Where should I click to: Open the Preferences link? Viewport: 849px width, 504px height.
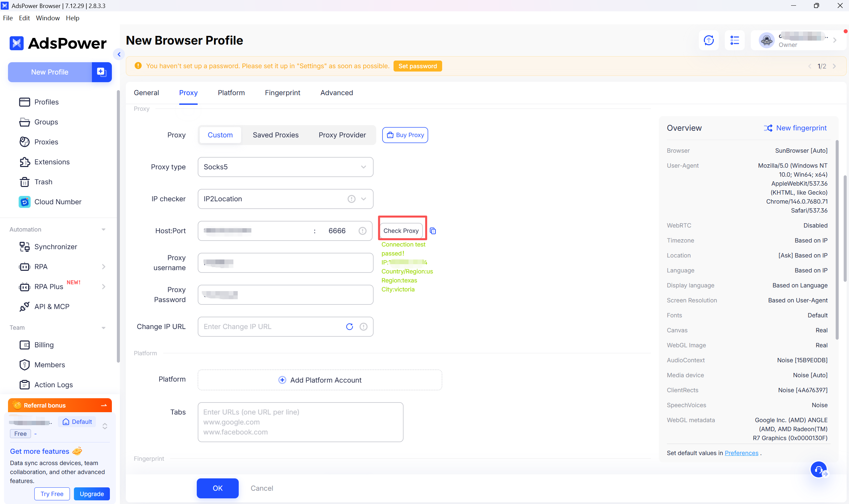click(x=741, y=453)
